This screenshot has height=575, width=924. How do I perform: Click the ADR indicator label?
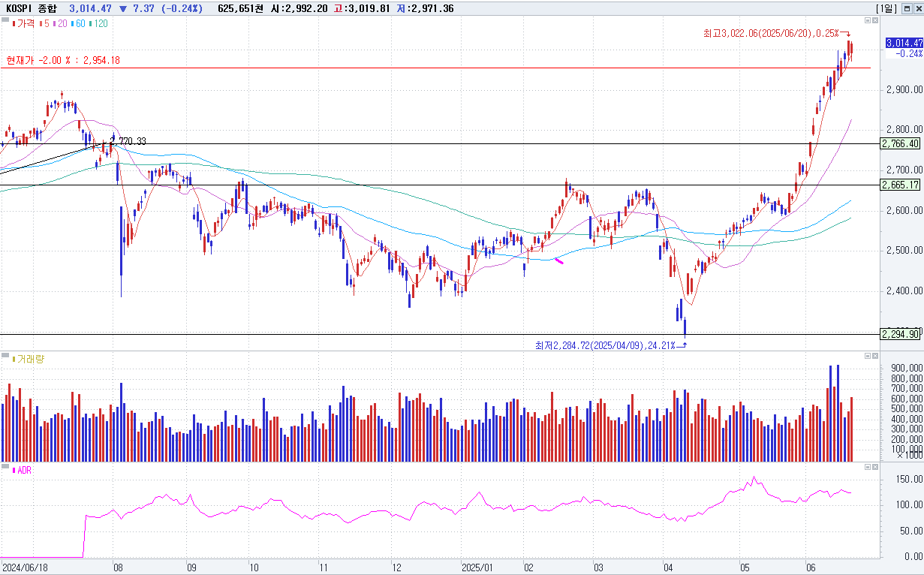click(22, 470)
